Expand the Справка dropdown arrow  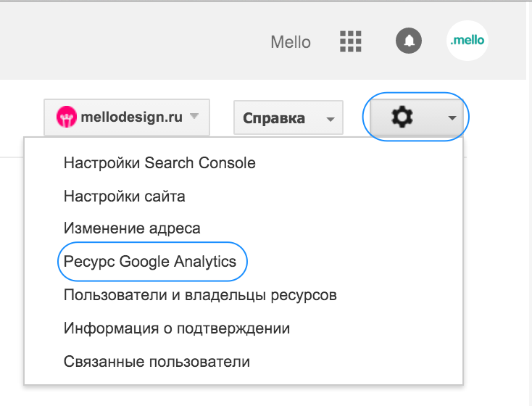(x=331, y=118)
